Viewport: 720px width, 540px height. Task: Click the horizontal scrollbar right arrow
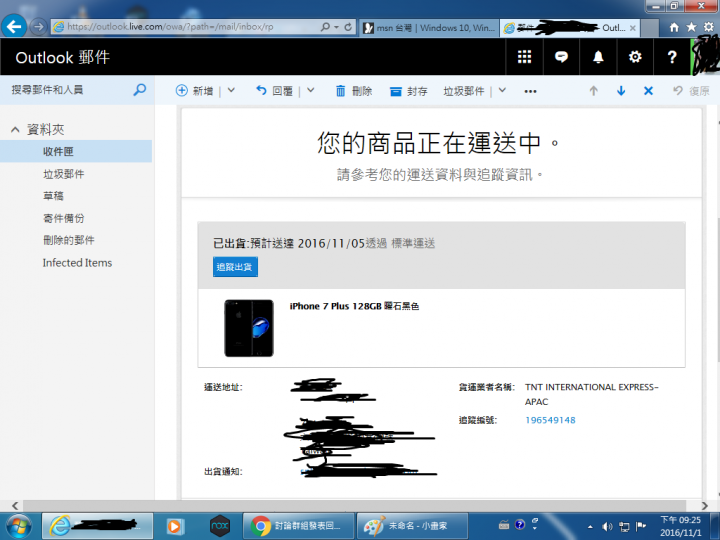tap(704, 506)
